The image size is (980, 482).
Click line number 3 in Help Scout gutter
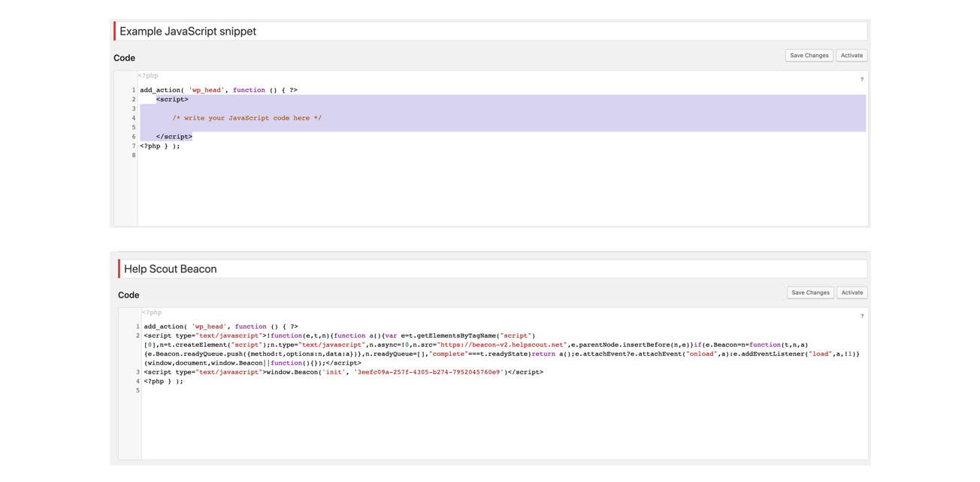coord(138,372)
